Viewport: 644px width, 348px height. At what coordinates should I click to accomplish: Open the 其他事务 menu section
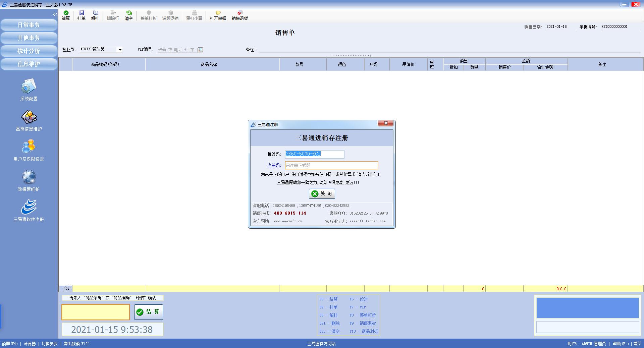click(29, 38)
